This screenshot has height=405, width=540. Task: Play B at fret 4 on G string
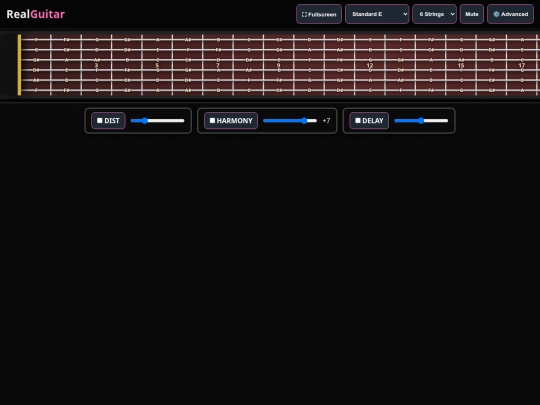pos(127,60)
